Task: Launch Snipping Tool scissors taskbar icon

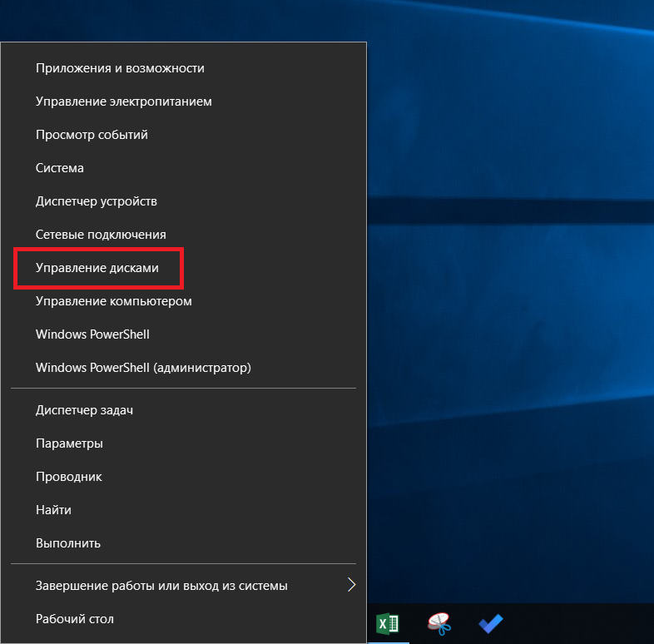Action: (x=439, y=624)
